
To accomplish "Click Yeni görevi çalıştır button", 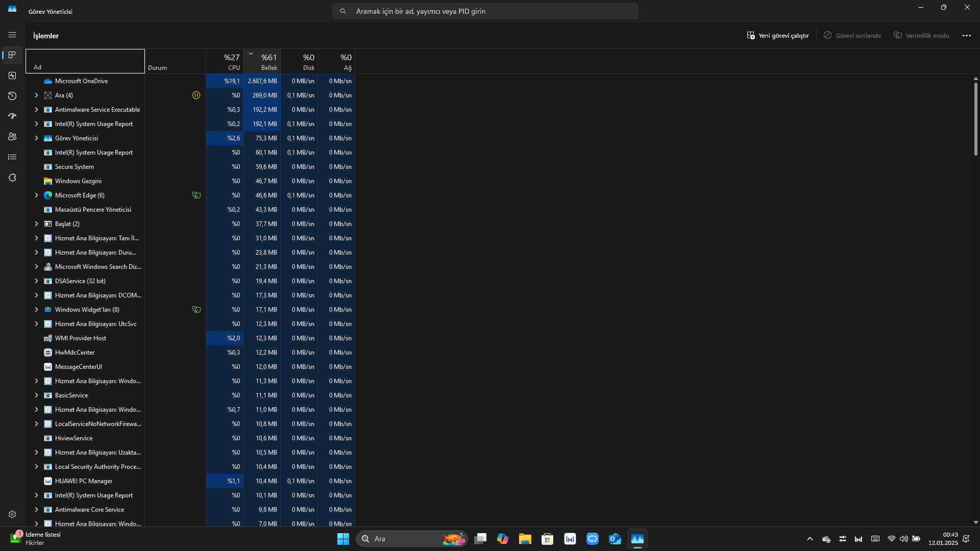I will (x=777, y=36).
